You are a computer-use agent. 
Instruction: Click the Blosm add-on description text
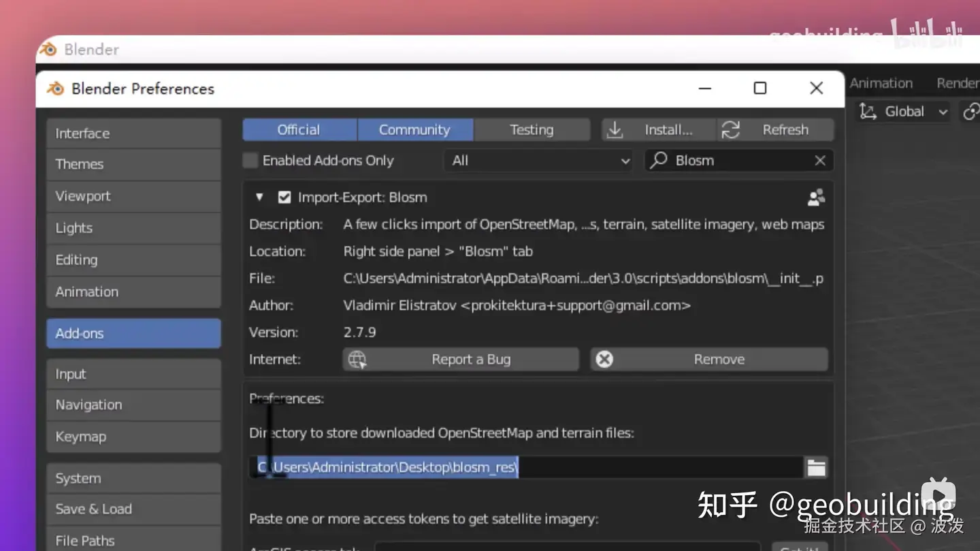tap(584, 224)
